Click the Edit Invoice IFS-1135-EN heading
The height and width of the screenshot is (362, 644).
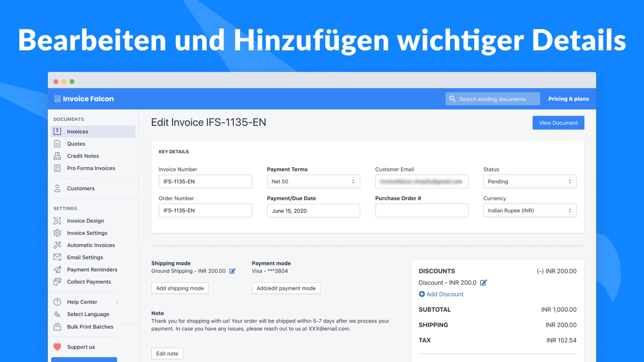[x=208, y=122]
